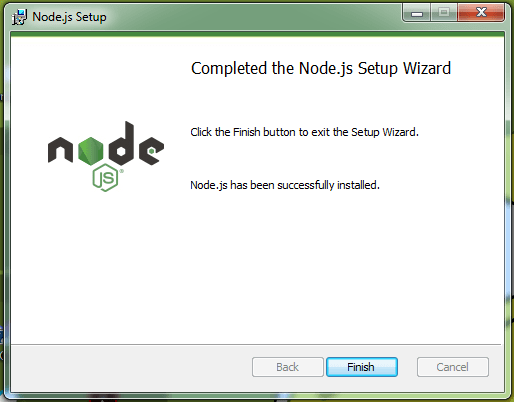Minimize the Node.js Setup window
Screen dimensions: 514x402
coord(417,13)
